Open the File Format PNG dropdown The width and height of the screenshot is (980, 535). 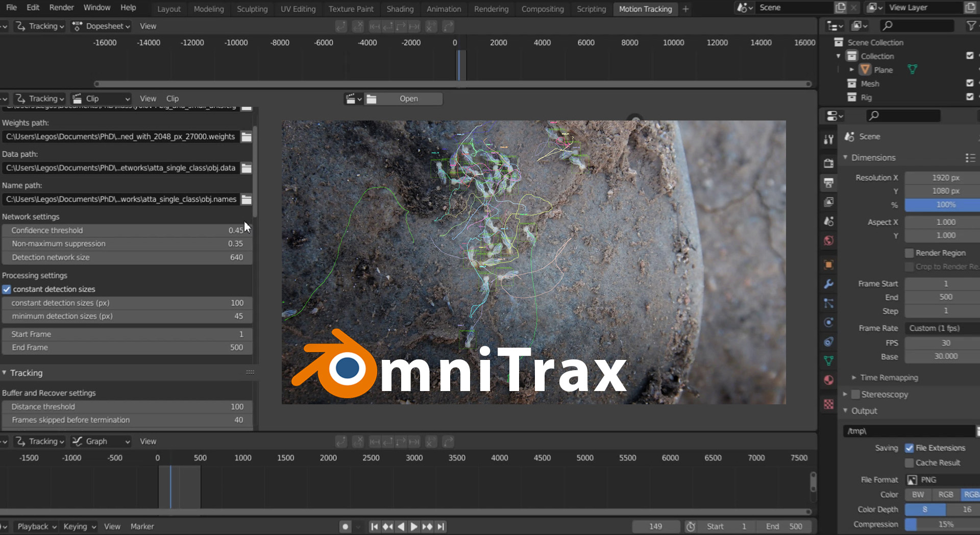942,480
